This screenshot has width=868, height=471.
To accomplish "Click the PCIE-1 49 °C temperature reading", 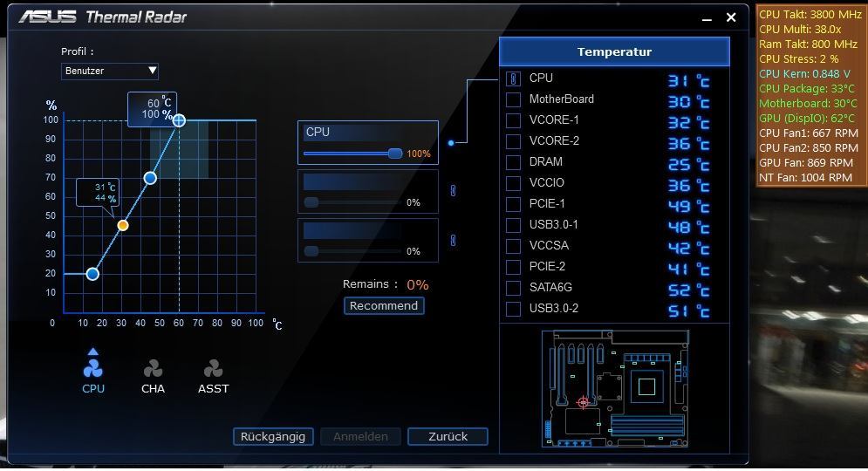I will pyautogui.click(x=688, y=207).
